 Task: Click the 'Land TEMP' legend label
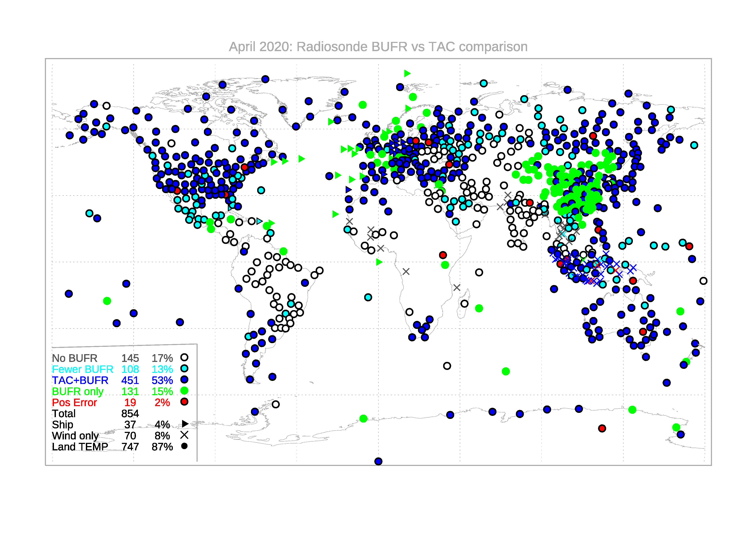coord(80,447)
